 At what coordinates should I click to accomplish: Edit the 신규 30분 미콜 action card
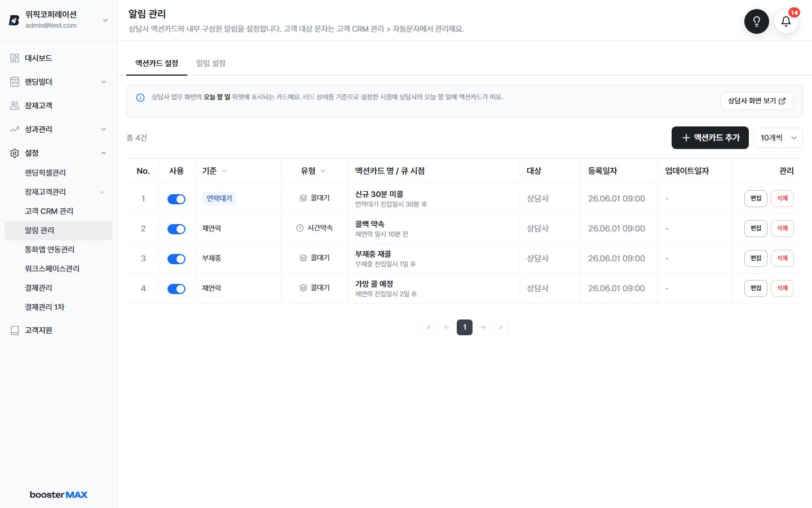pyautogui.click(x=756, y=199)
